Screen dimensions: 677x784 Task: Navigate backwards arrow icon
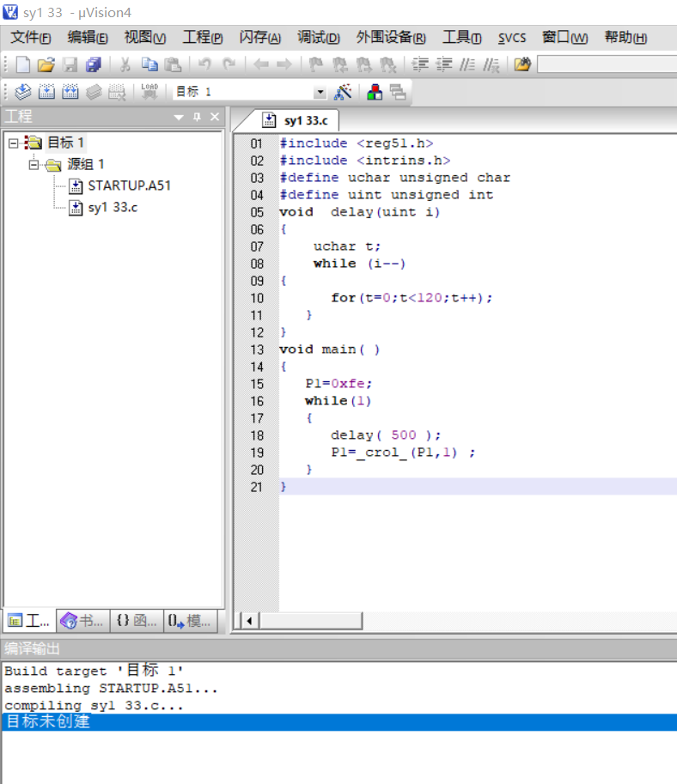pyautogui.click(x=260, y=64)
